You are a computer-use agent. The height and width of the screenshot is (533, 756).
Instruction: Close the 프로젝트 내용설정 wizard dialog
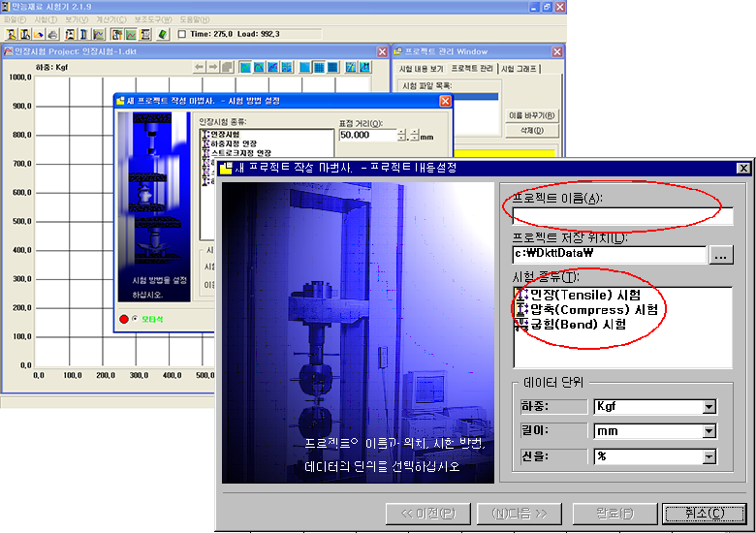[x=743, y=168]
